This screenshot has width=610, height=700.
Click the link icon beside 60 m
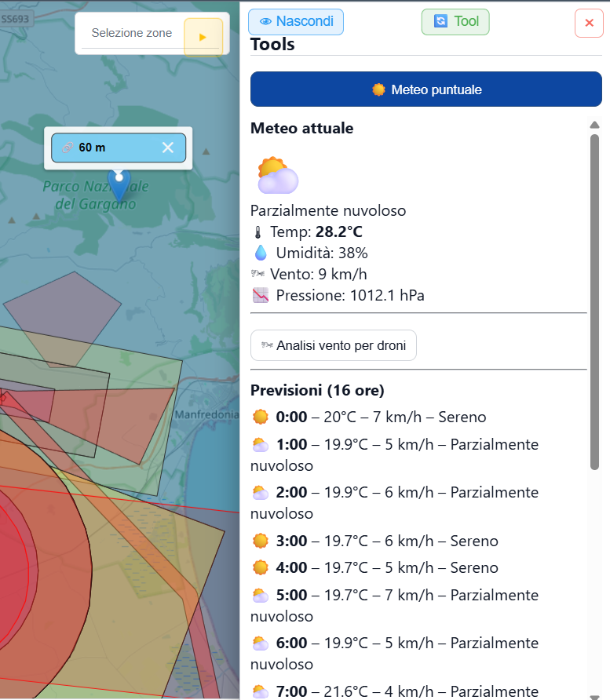pos(68,148)
